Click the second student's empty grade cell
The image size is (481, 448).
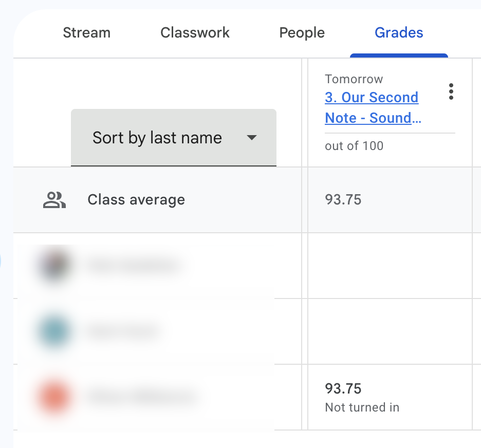click(390, 331)
